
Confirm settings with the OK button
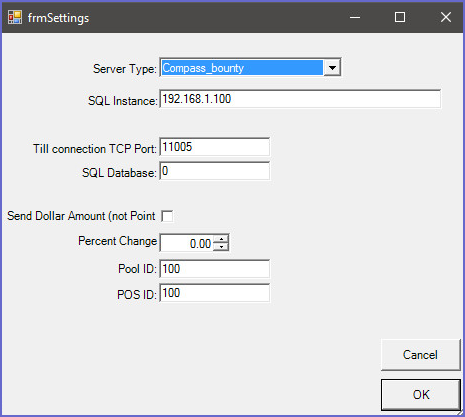pos(421,395)
